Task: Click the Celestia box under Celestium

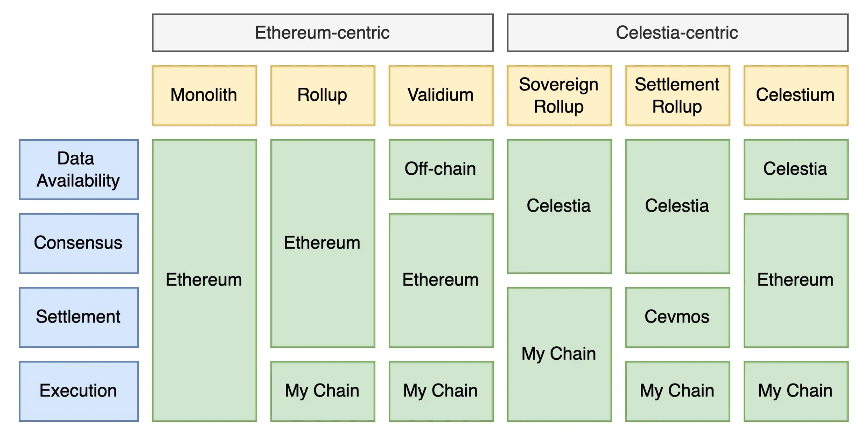Action: (x=796, y=169)
